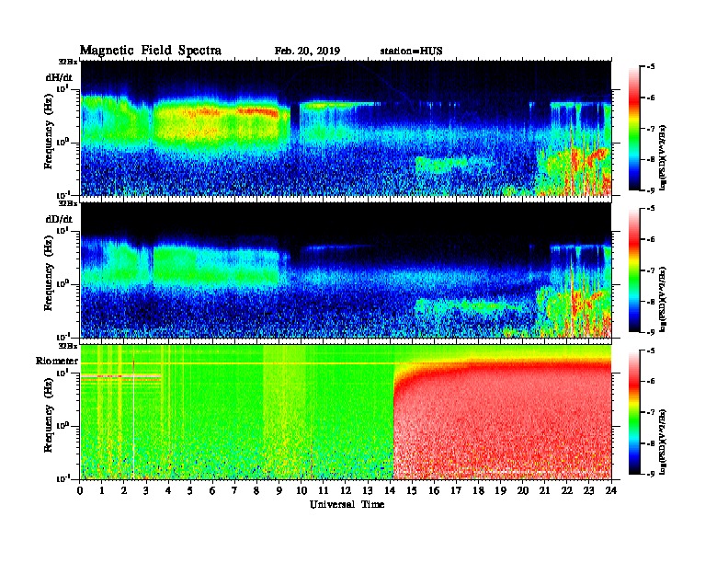Click the dD/dt panel color scale bar

click(x=634, y=270)
